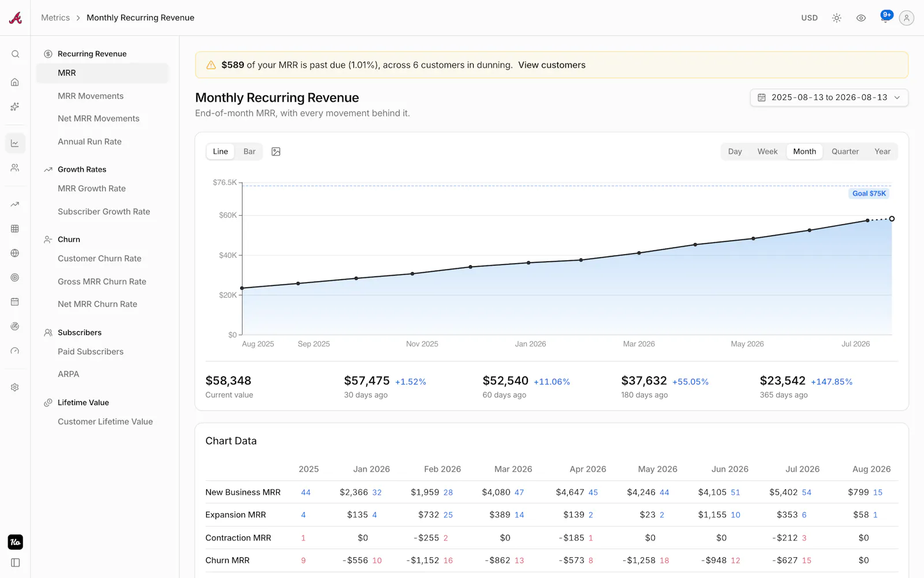Open the sparkles AI icon
Image resolution: width=924 pixels, height=578 pixels.
coord(15,106)
